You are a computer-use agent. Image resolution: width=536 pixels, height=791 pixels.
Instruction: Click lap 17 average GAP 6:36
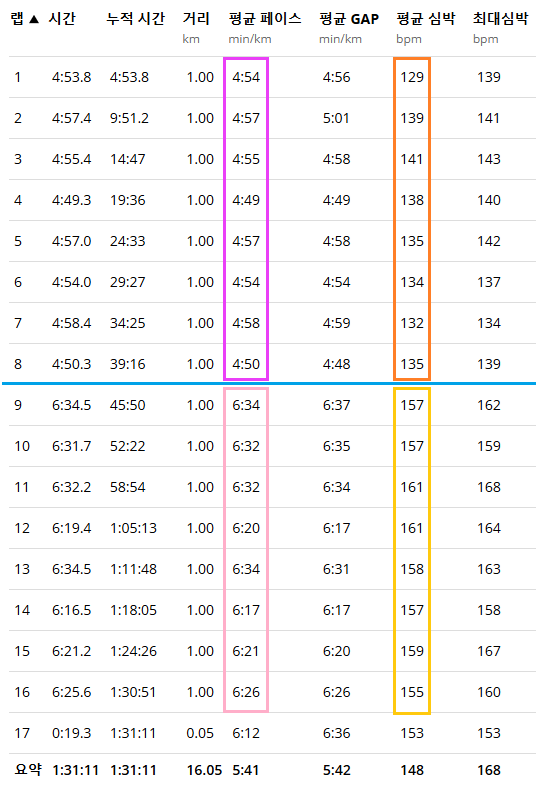[x=336, y=733]
